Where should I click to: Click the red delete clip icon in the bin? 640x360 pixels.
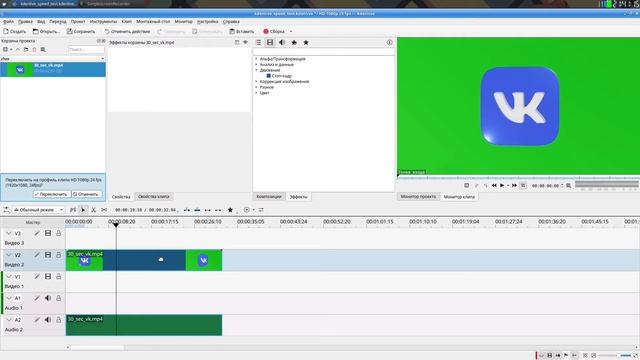coord(34,49)
